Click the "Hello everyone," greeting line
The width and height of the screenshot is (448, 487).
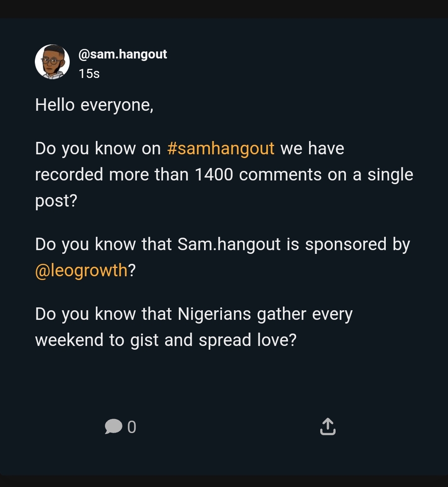coord(94,105)
